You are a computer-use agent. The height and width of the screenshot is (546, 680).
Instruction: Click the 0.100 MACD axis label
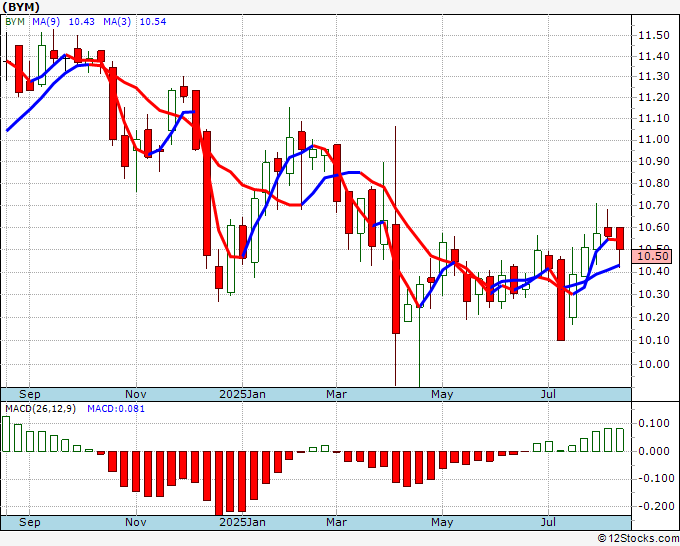point(654,424)
